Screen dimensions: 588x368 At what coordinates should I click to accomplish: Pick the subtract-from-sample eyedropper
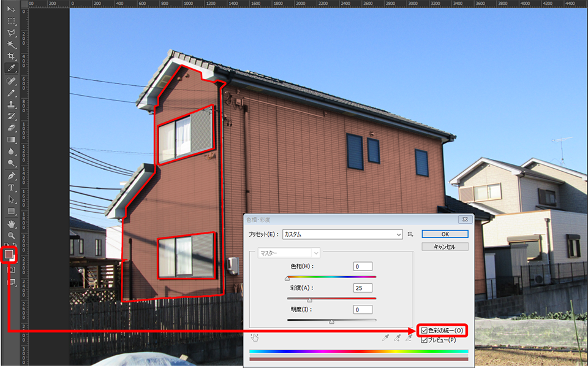[x=409, y=338]
